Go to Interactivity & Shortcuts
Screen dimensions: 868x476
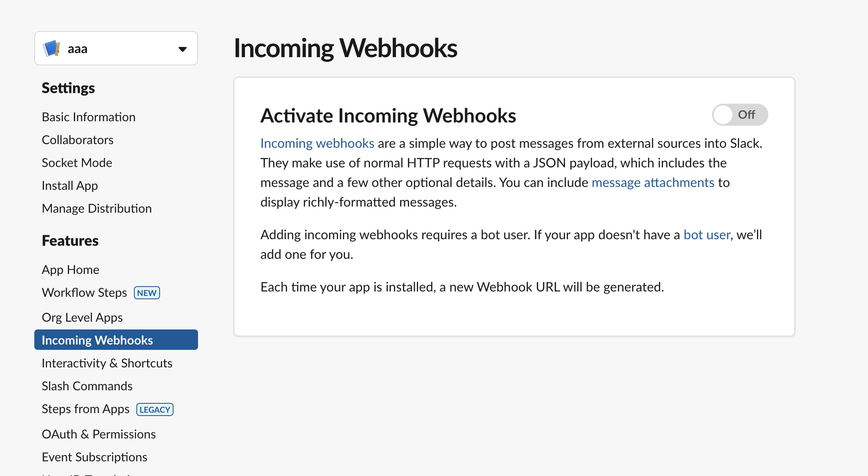tap(107, 363)
